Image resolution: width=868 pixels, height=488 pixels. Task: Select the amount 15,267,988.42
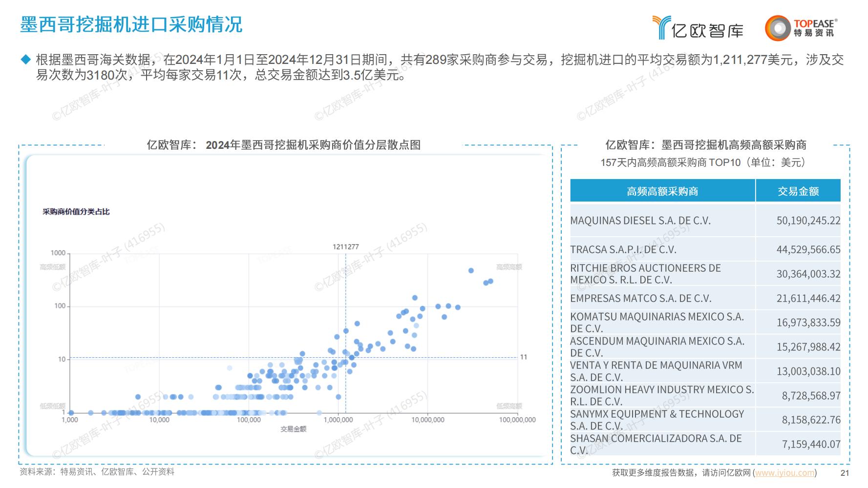click(808, 347)
